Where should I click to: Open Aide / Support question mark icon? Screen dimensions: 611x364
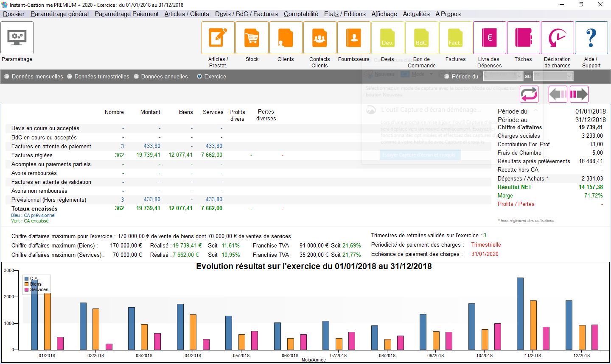pos(591,38)
